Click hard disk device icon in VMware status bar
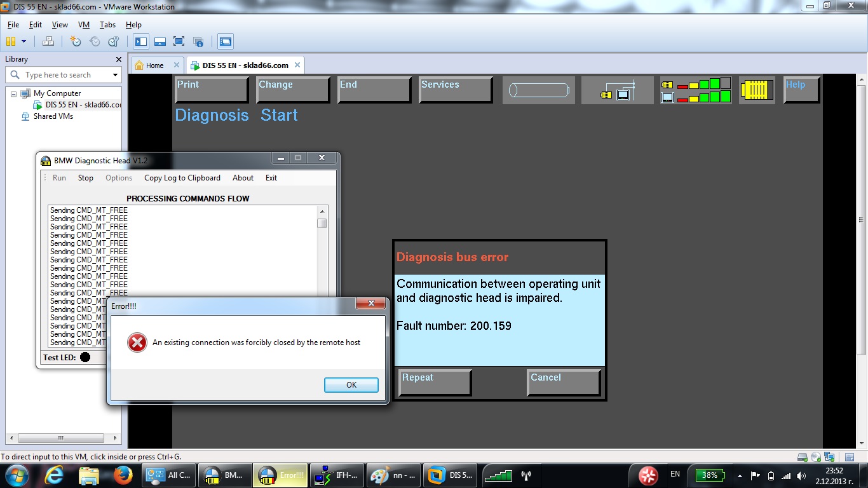868x488 pixels. click(803, 457)
